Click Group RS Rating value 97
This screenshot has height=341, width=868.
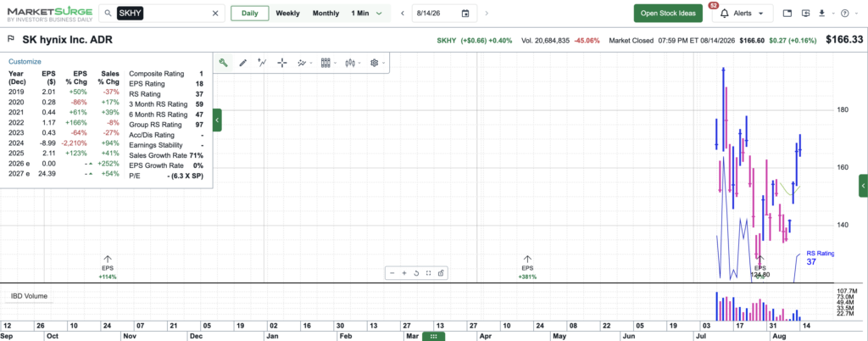199,125
